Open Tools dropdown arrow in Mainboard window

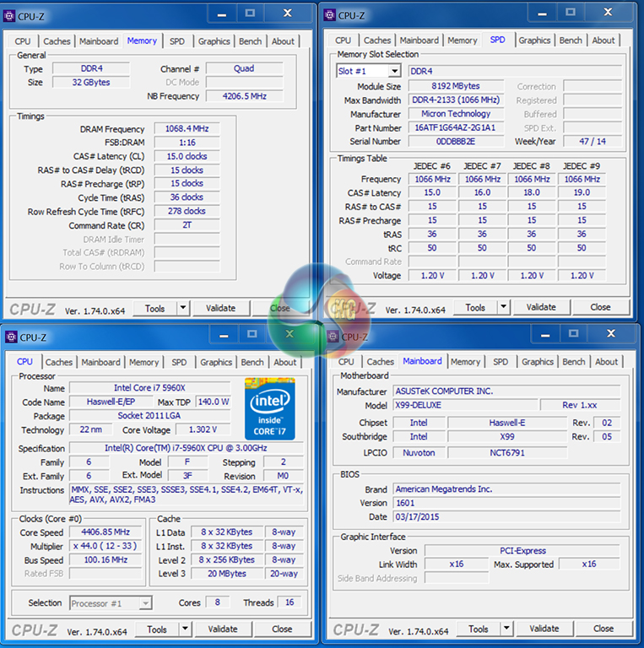click(506, 628)
